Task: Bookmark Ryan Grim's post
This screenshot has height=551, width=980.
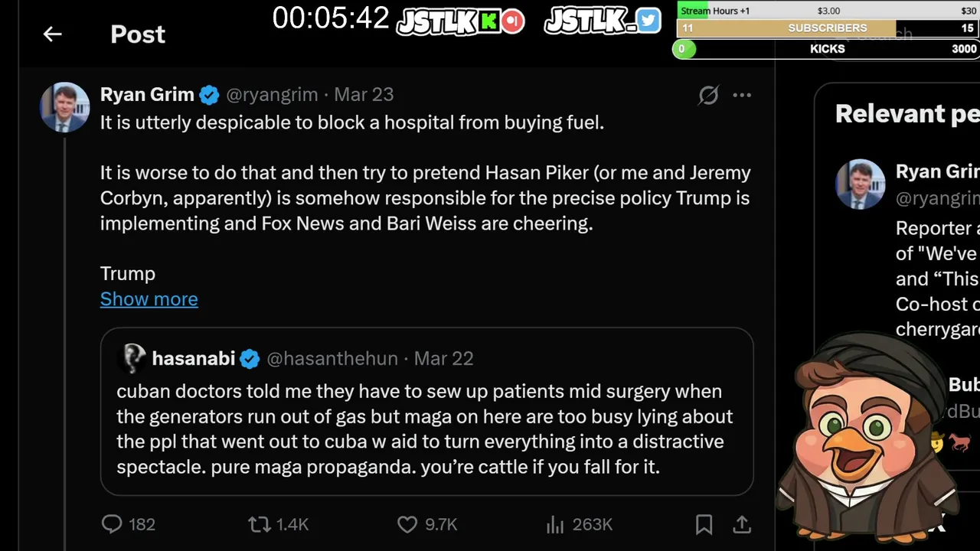Action: point(704,524)
